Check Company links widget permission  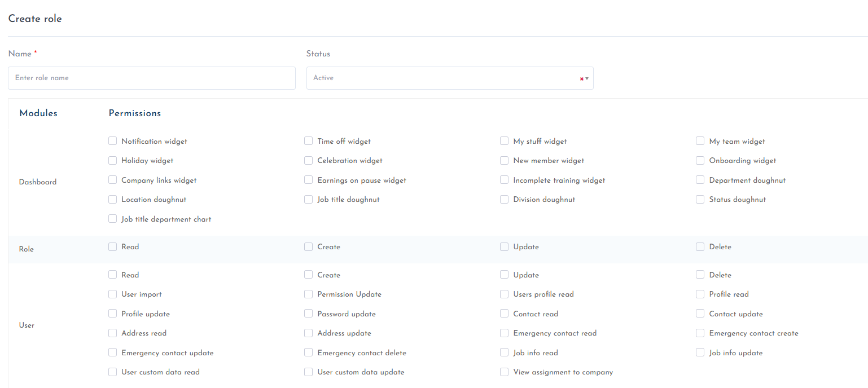(x=112, y=180)
